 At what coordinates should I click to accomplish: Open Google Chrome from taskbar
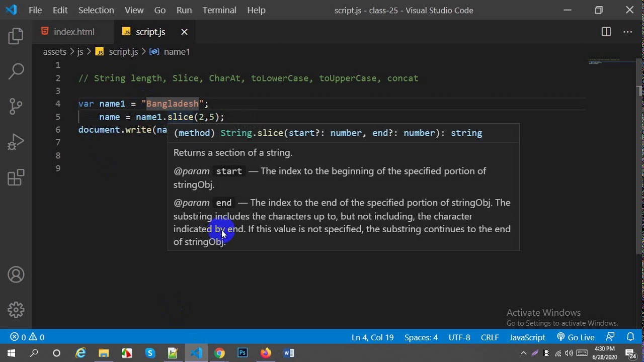pos(219,353)
